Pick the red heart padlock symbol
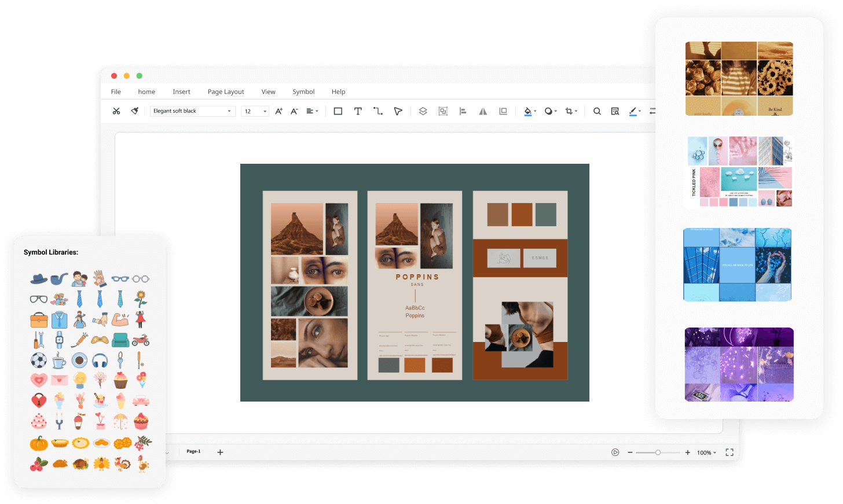Image resolution: width=843 pixels, height=504 pixels. [x=39, y=400]
